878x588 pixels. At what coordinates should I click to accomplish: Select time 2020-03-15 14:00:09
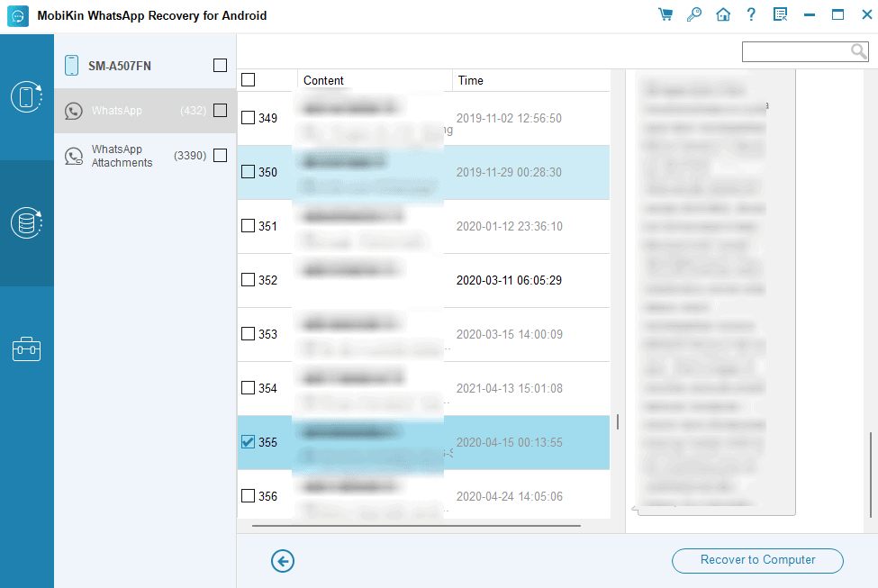(x=510, y=334)
